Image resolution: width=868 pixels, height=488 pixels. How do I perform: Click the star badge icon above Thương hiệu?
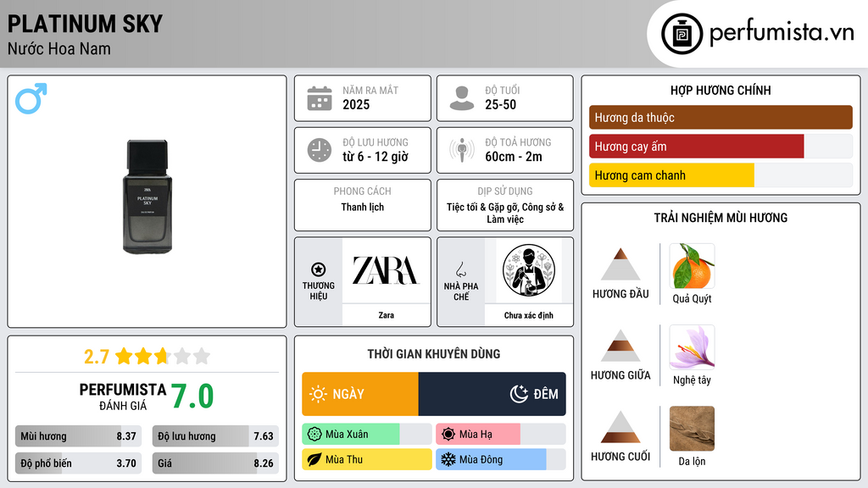[x=319, y=269]
